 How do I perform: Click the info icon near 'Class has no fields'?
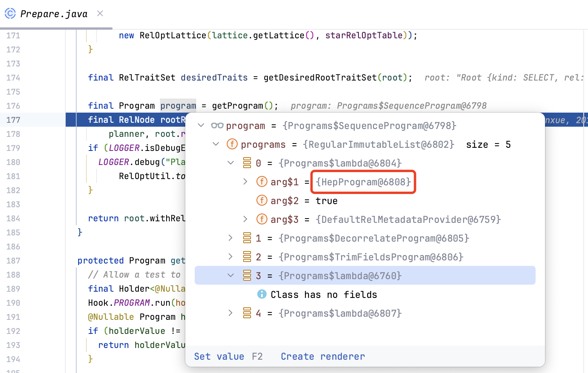click(262, 294)
